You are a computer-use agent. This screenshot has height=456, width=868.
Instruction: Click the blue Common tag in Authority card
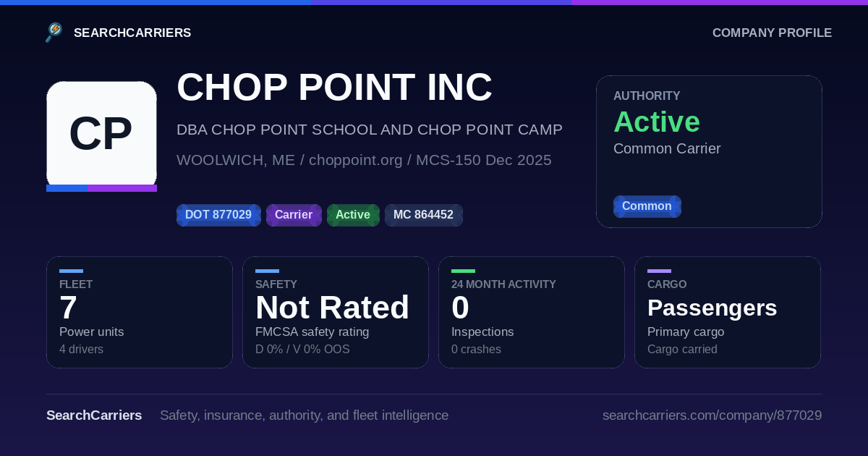tap(647, 206)
